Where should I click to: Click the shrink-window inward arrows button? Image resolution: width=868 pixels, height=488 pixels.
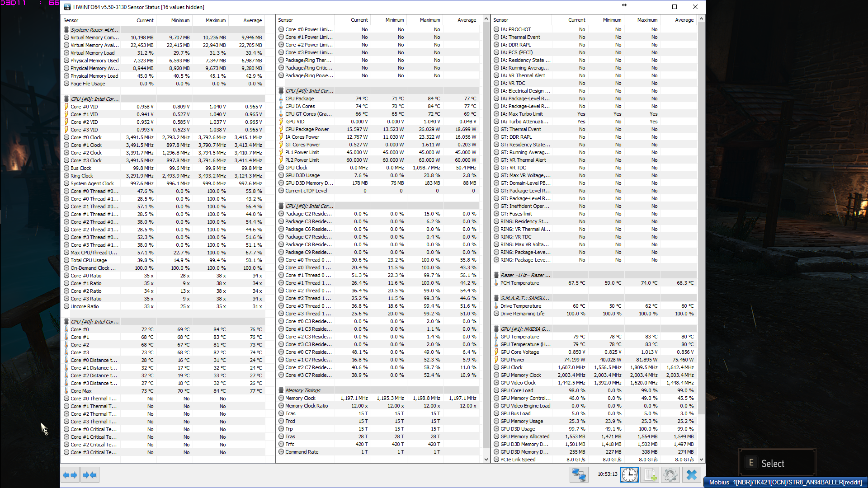[x=90, y=475]
